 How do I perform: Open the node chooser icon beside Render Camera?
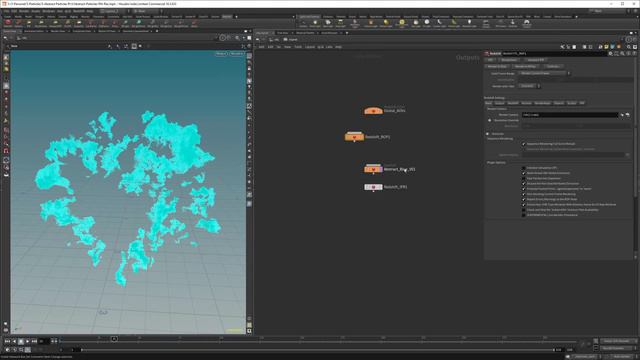[628, 115]
